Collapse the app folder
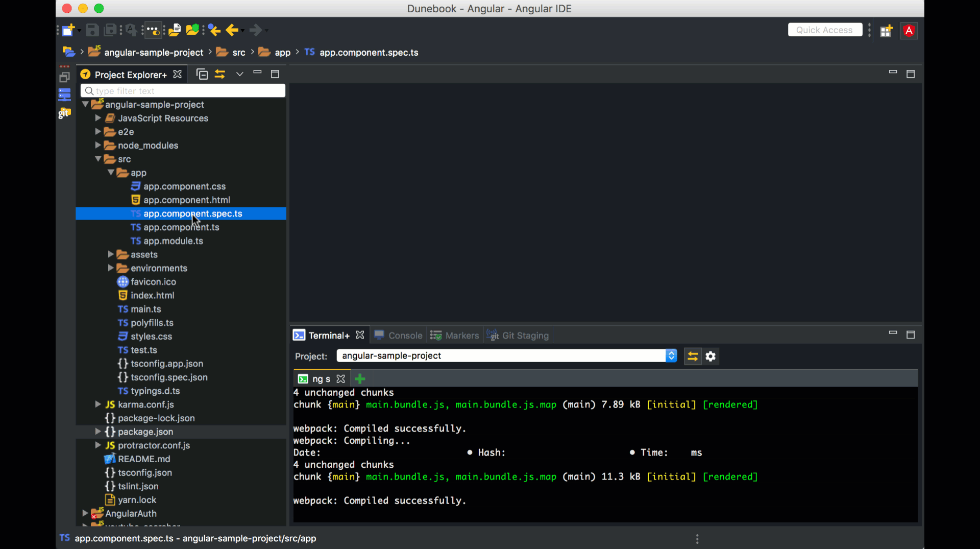This screenshot has height=549, width=980. point(111,173)
